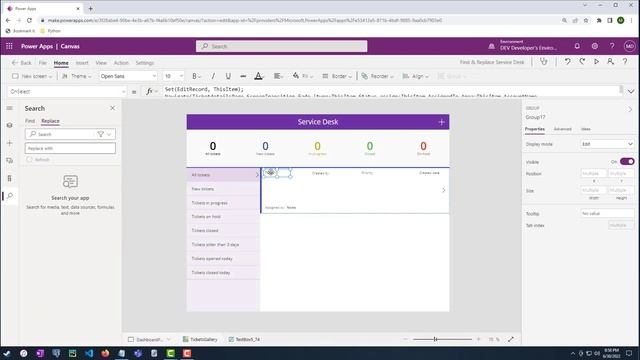Open the search filter funnel dropdown

click(x=104, y=134)
